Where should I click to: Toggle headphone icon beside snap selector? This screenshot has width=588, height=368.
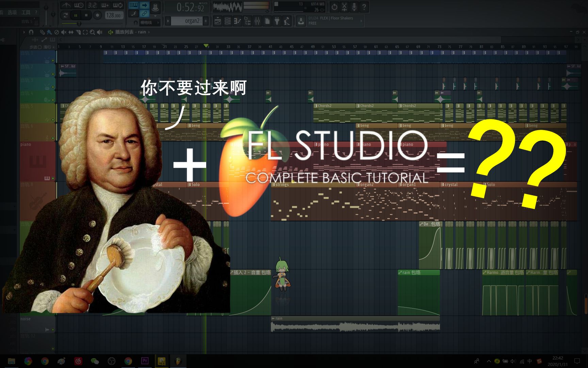(x=136, y=22)
